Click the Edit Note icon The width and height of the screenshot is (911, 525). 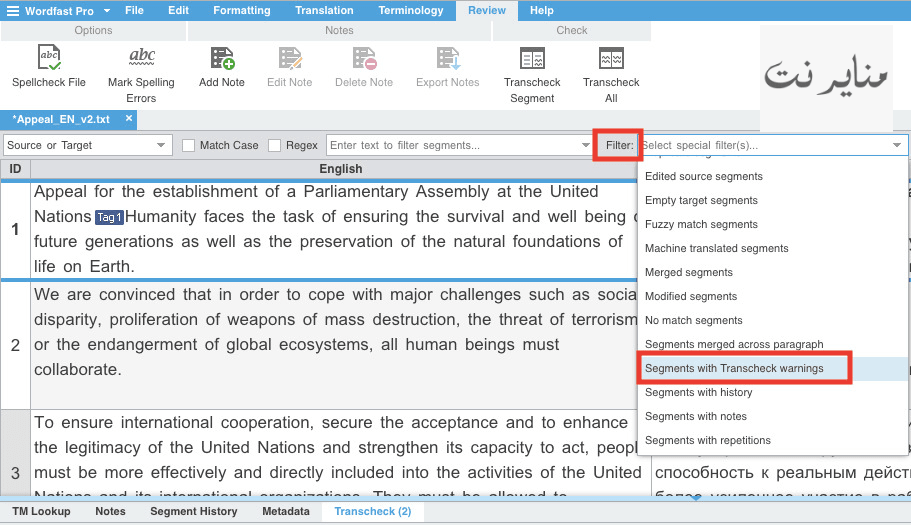(x=290, y=59)
